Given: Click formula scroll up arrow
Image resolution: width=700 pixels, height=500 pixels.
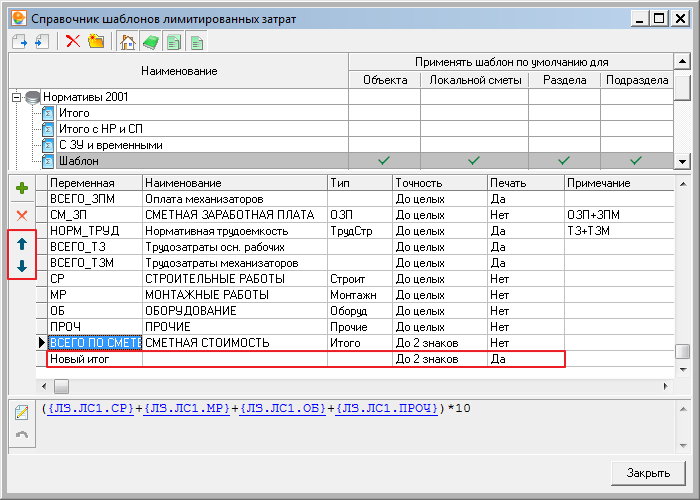Looking at the screenshot, I should click(683, 409).
